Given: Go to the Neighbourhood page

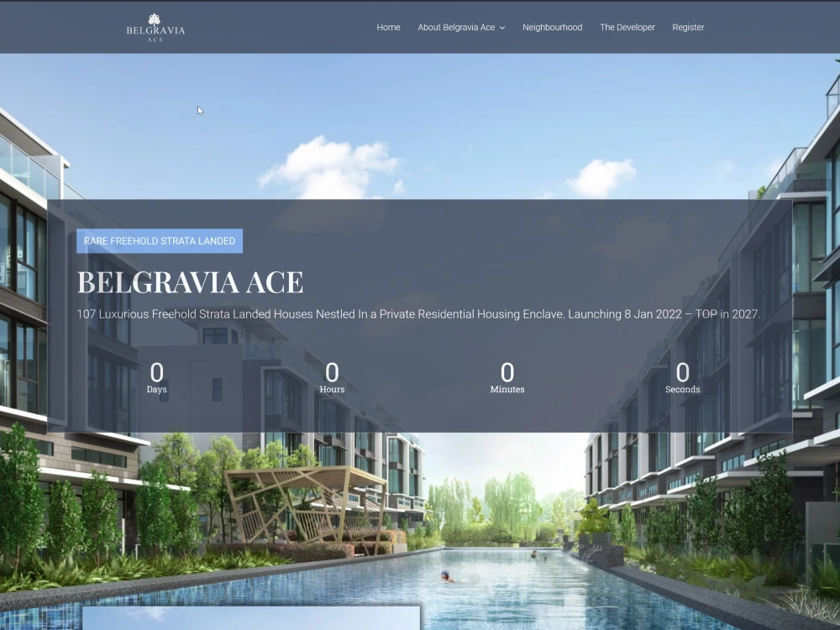Looking at the screenshot, I should pos(553,28).
